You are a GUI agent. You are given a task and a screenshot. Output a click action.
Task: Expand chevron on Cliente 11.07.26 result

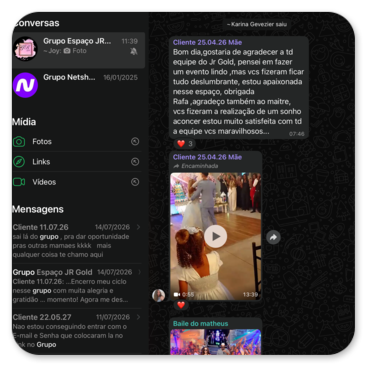[138, 227]
